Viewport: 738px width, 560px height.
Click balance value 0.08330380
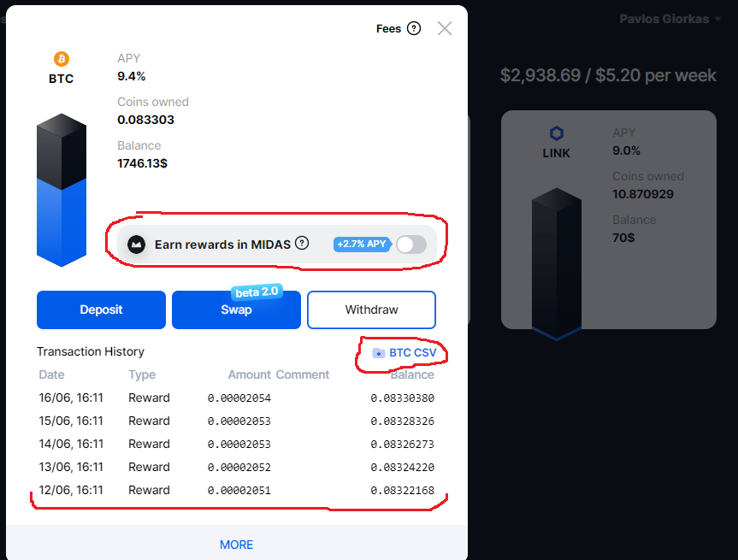(403, 398)
